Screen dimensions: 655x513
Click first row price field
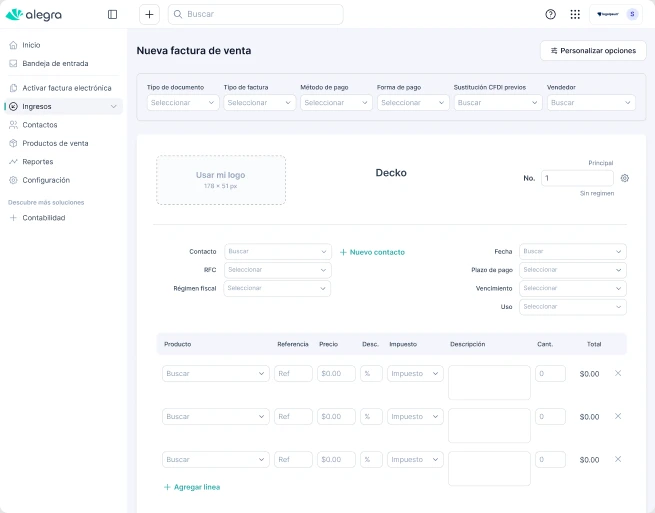(336, 373)
